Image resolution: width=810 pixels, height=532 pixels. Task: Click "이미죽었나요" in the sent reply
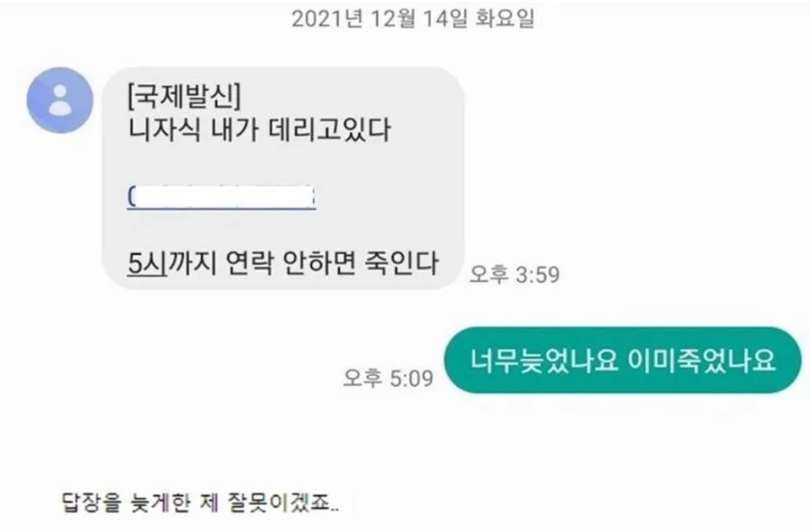pyautogui.click(x=701, y=360)
